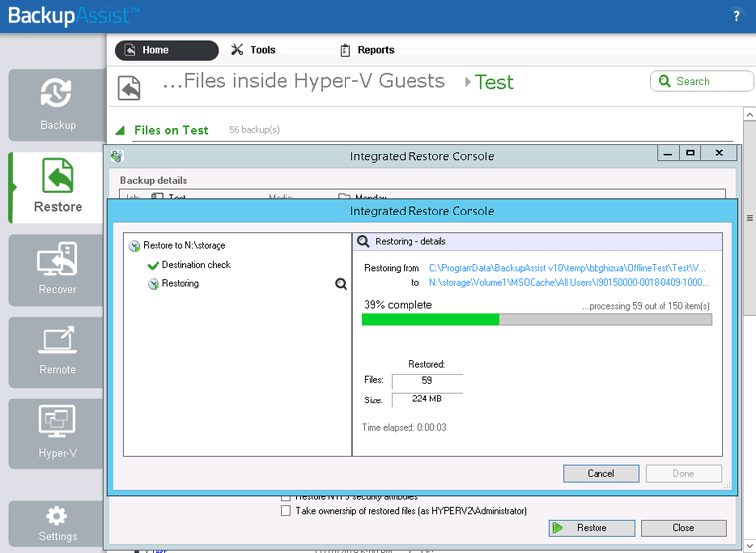This screenshot has width=756, height=553.
Task: Click the BackupAssist logo
Action: click(x=73, y=16)
